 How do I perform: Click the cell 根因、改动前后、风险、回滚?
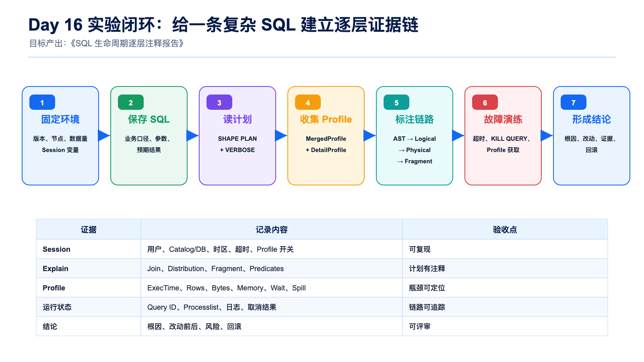272,327
